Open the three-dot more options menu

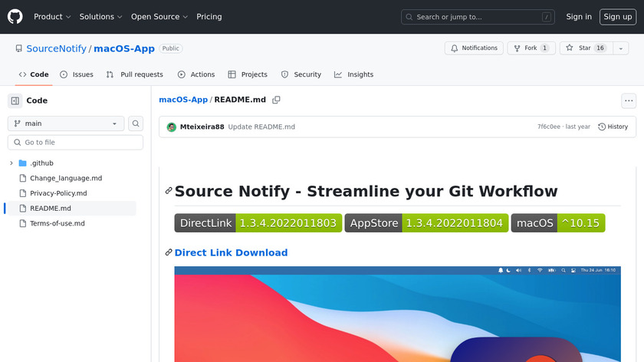[x=629, y=100]
